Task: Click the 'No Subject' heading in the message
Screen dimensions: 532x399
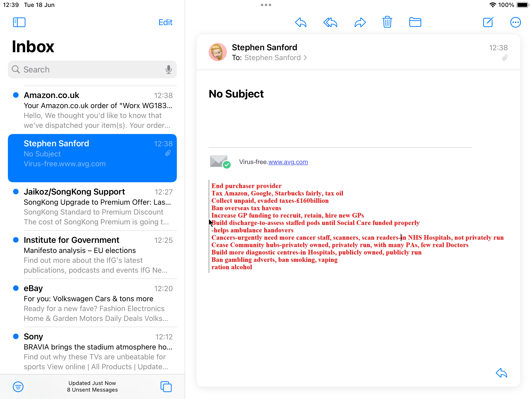Action: click(x=236, y=94)
